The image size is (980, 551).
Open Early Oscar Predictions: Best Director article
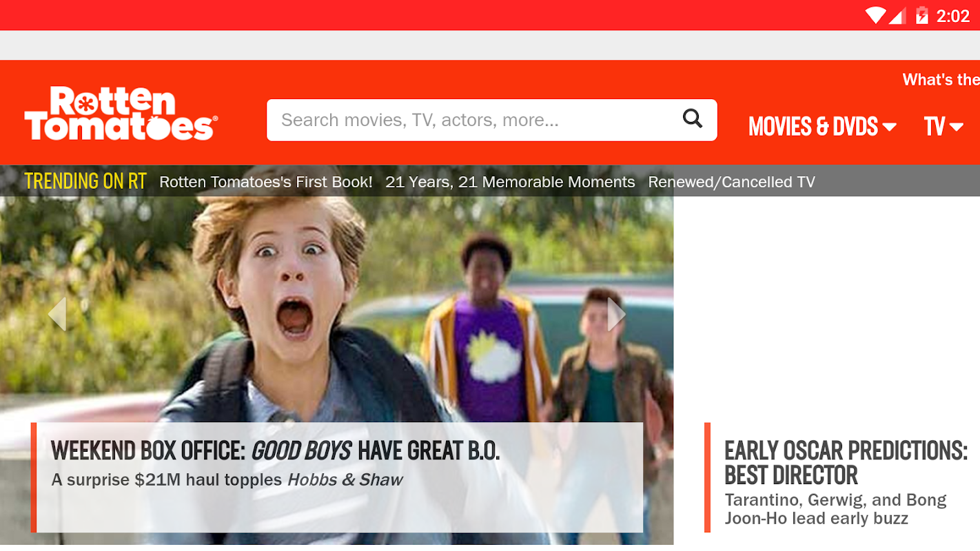[846, 463]
